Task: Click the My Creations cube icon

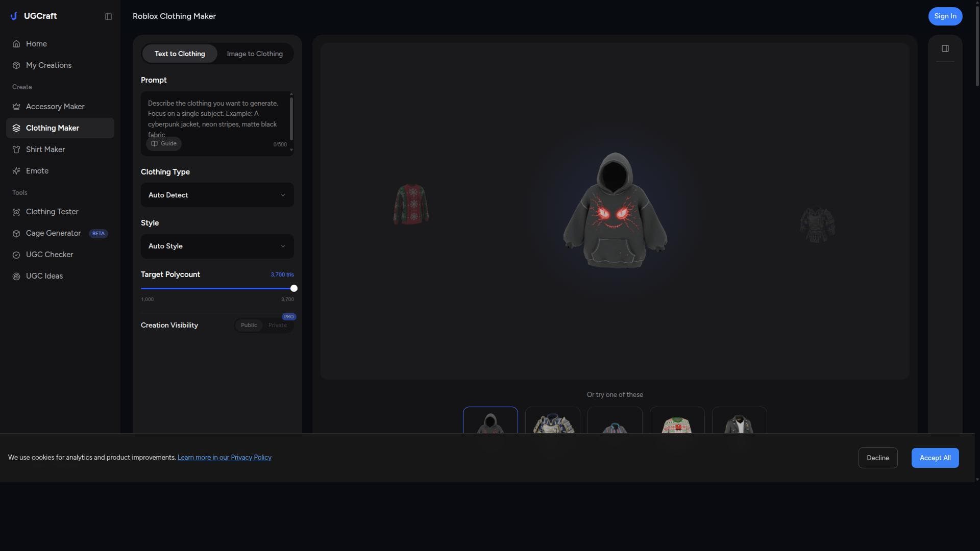Action: [x=16, y=65]
